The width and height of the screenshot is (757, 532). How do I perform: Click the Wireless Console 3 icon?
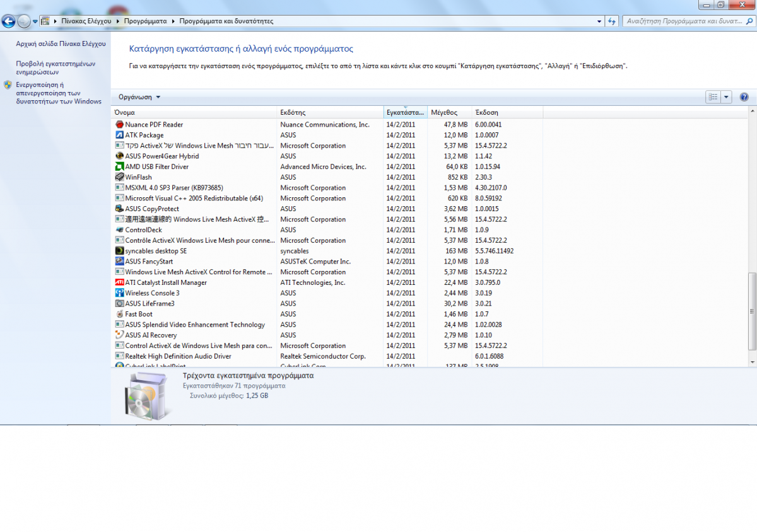tap(120, 293)
